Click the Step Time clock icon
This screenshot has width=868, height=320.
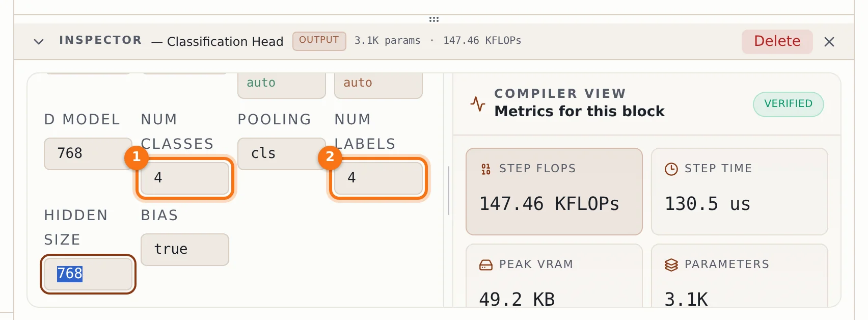point(671,169)
